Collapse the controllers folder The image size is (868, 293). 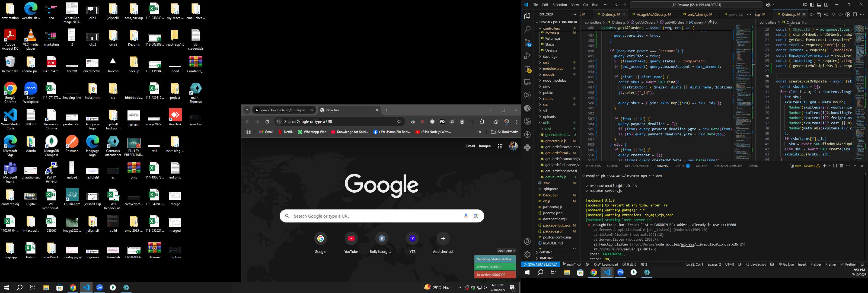pyautogui.click(x=551, y=28)
